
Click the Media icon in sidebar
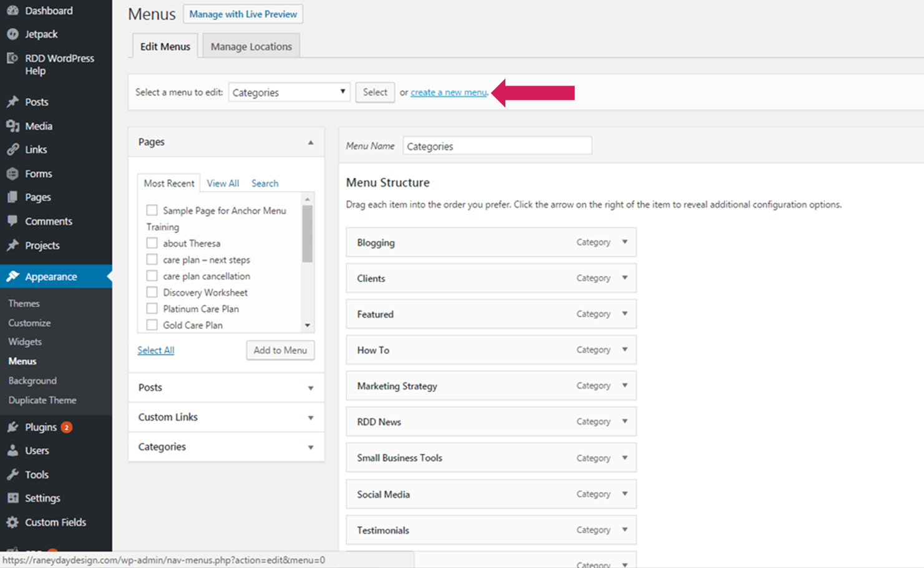click(12, 126)
